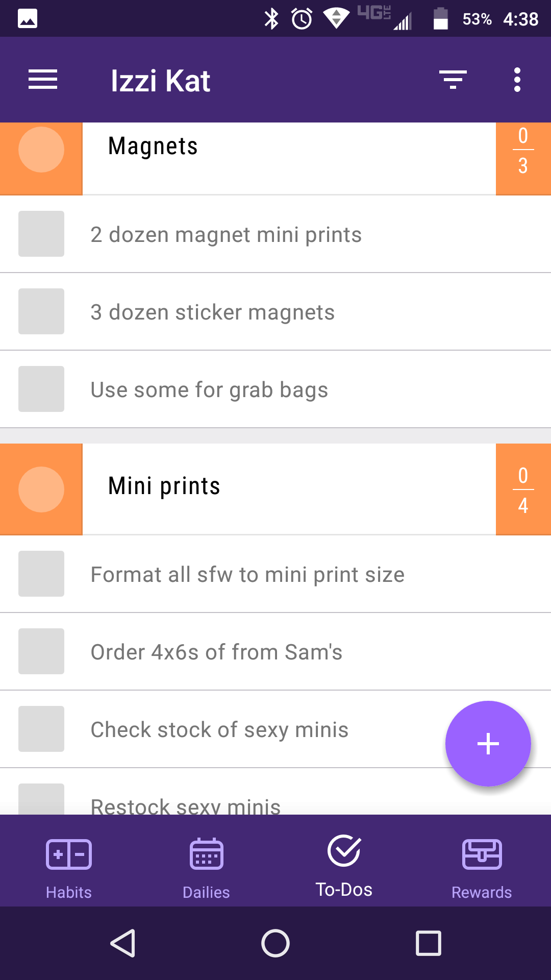The height and width of the screenshot is (980, 551).
Task: Tap the Android back navigation button
Action: point(123,943)
